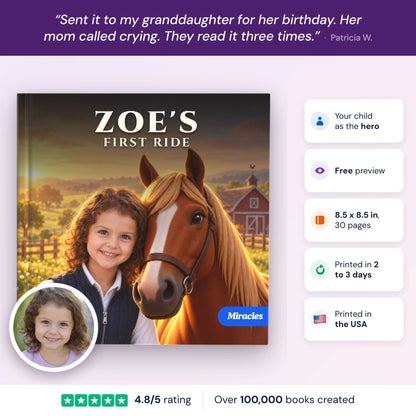Click the Over 100,000 books created text
This screenshot has height=416, width=416.
click(x=284, y=400)
